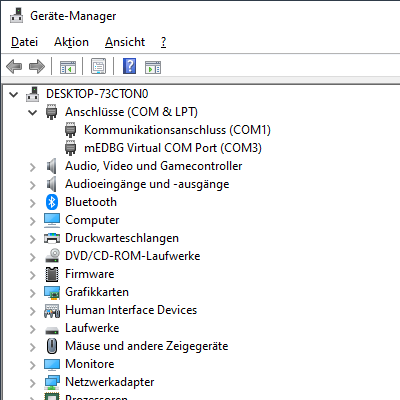Expand the Netzwerkadapter chevron
Screen dimensions: 400x400
tap(33, 383)
